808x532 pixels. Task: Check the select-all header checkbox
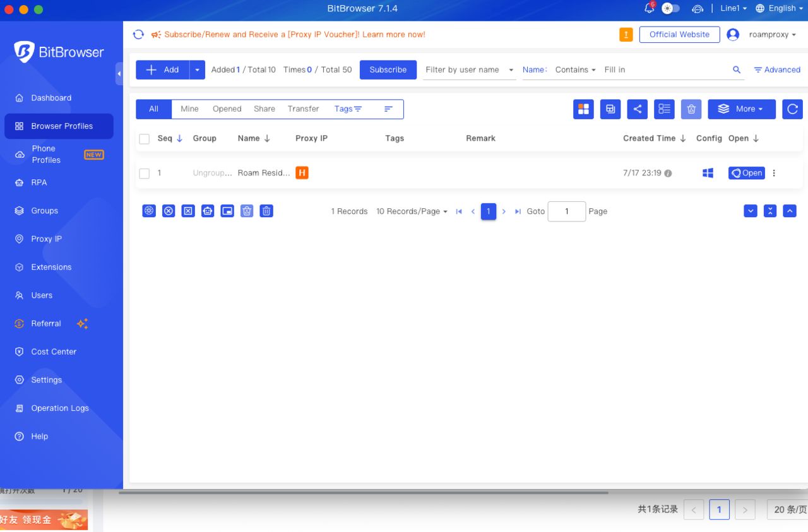144,139
